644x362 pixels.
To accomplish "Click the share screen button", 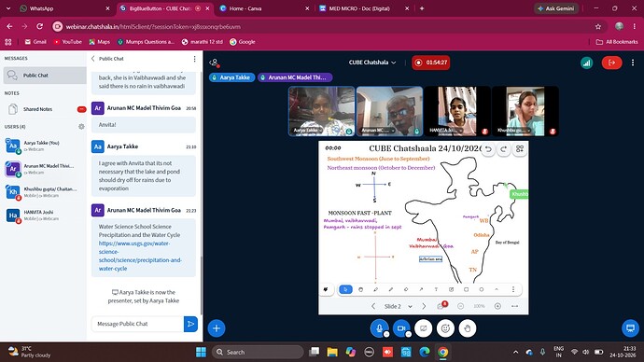I will pyautogui.click(x=424, y=328).
